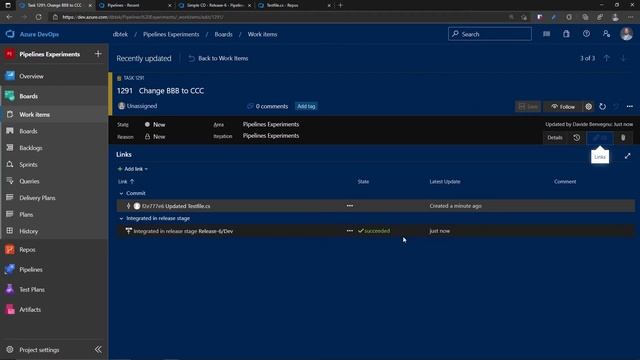Click Back to Work Items
The height and width of the screenshot is (360, 640).
coord(218,58)
